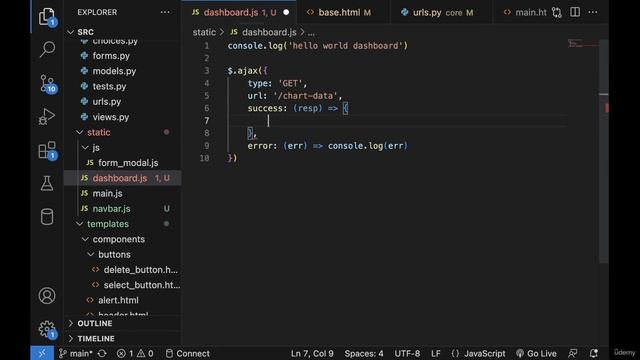
Task: Close dashboard.js via unsaved dot
Action: click(x=286, y=12)
